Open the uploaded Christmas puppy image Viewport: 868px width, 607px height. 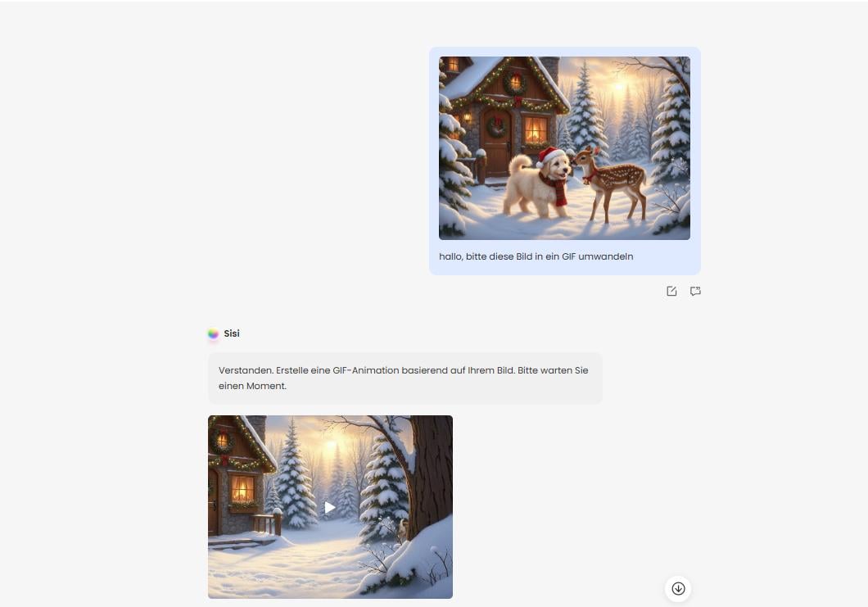click(564, 148)
